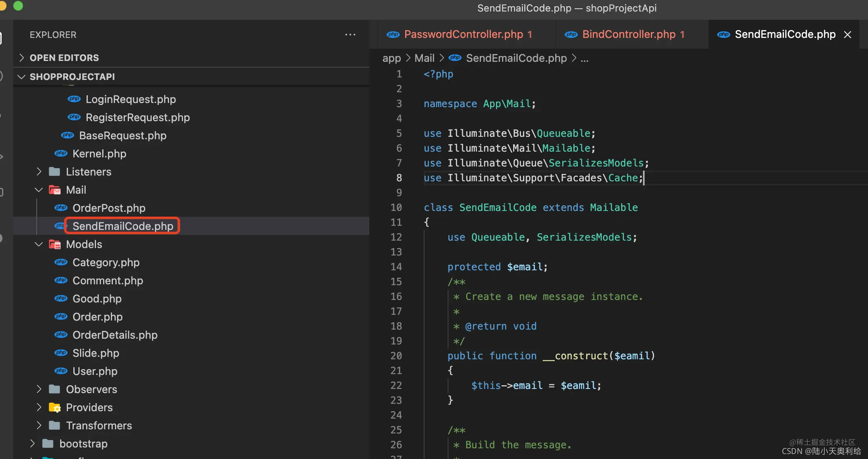This screenshot has width=868, height=459.
Task: Click the Transformers folder icon
Action: pos(55,426)
